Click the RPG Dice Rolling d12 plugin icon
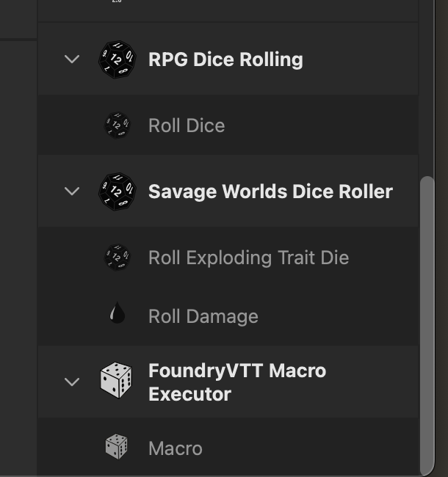The image size is (448, 477). click(118, 59)
